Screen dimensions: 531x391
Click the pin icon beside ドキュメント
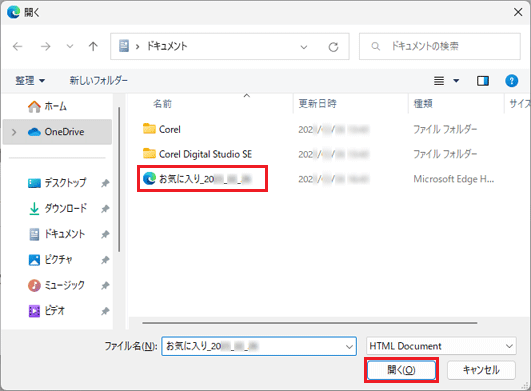coord(105,234)
